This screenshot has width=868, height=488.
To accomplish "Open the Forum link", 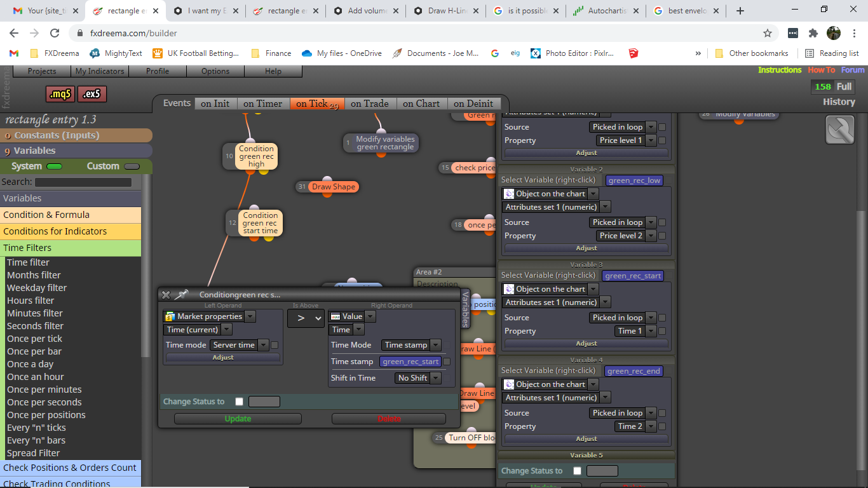I will (853, 70).
